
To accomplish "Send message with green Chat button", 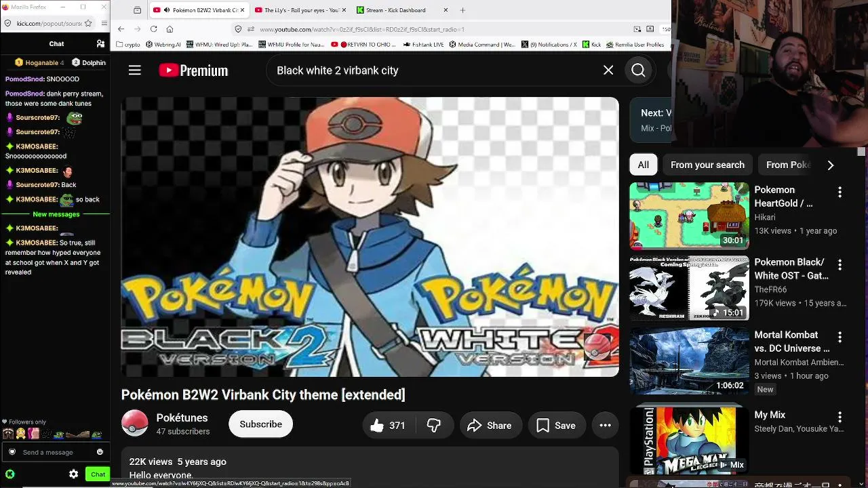I will (x=98, y=474).
